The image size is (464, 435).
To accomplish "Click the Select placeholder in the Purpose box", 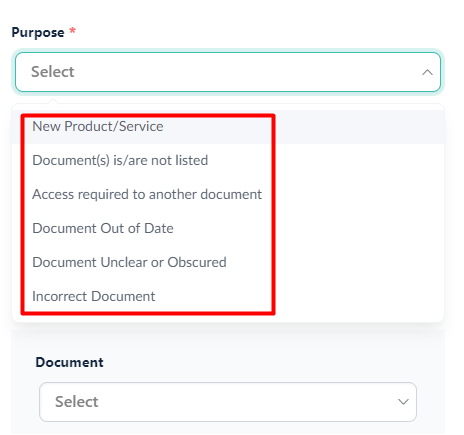I will coord(52,72).
